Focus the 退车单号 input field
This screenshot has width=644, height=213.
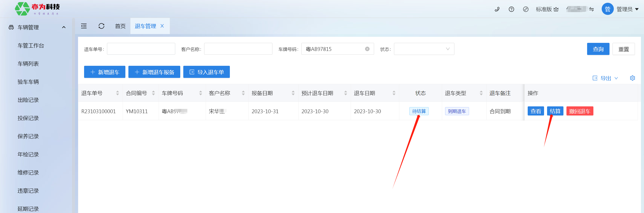[x=141, y=49]
